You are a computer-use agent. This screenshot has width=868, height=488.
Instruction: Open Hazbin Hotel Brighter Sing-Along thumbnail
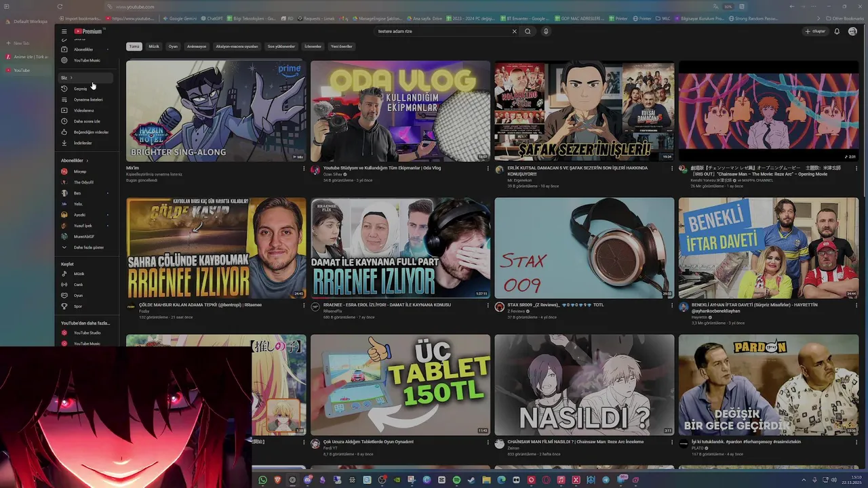216,111
